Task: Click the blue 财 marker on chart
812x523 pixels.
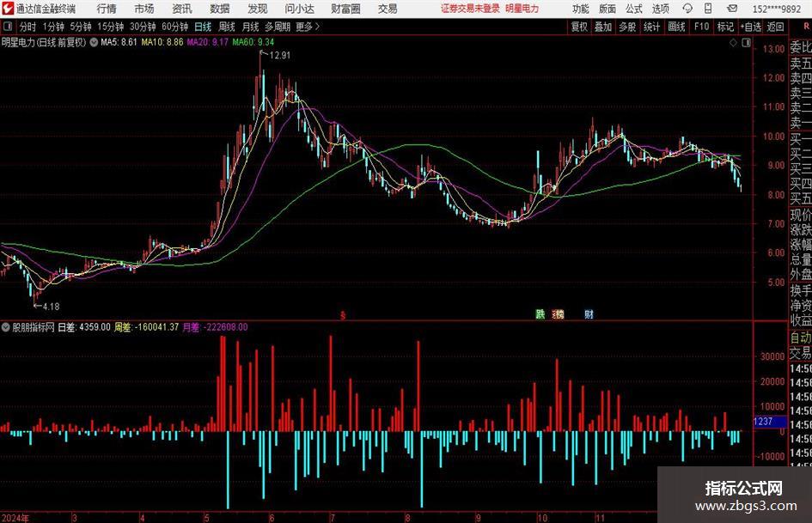Action: pyautogui.click(x=589, y=313)
